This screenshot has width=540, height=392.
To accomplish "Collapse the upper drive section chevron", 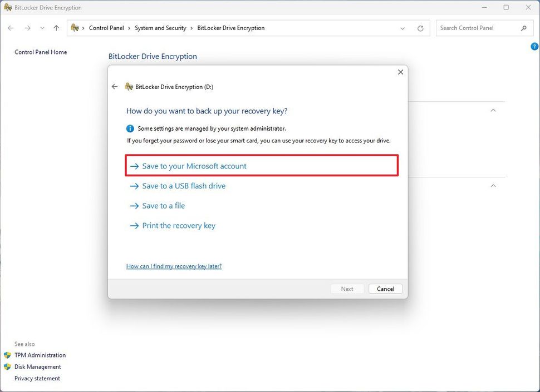I will pos(493,110).
